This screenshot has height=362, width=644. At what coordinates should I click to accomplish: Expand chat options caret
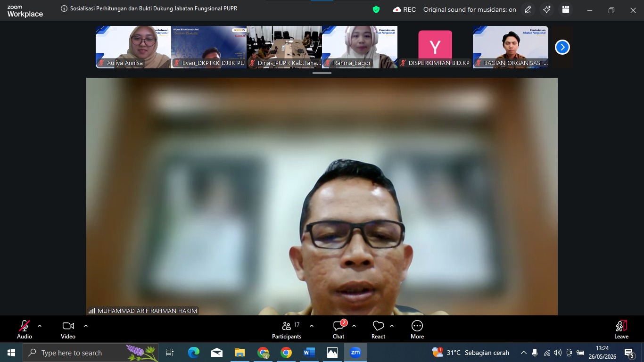tap(354, 326)
